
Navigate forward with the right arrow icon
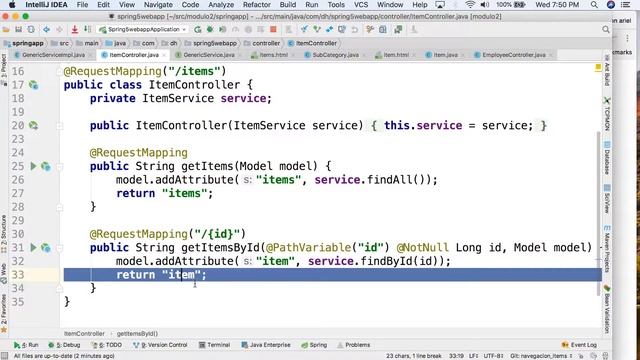59,29
